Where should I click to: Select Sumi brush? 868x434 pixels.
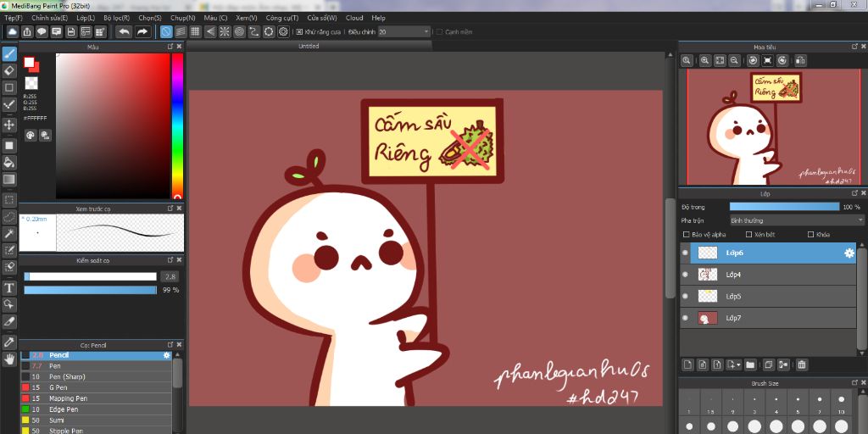[x=96, y=420]
